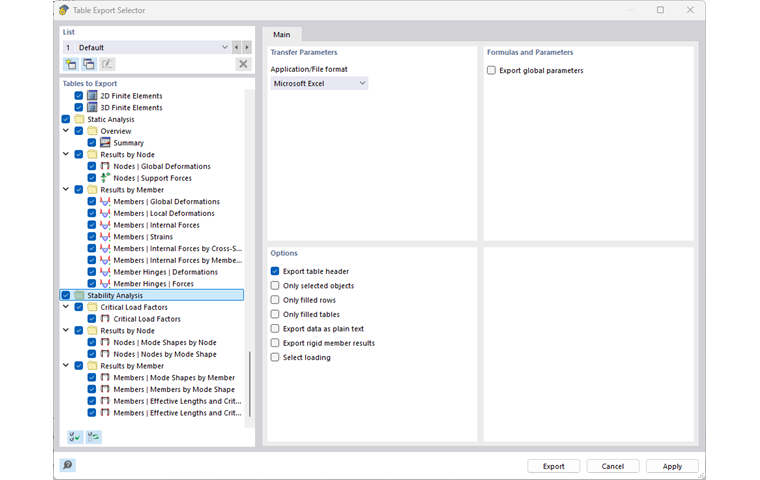The width and height of the screenshot is (760, 480).
Task: Maximize the Table Export Selector window
Action: pos(660,10)
